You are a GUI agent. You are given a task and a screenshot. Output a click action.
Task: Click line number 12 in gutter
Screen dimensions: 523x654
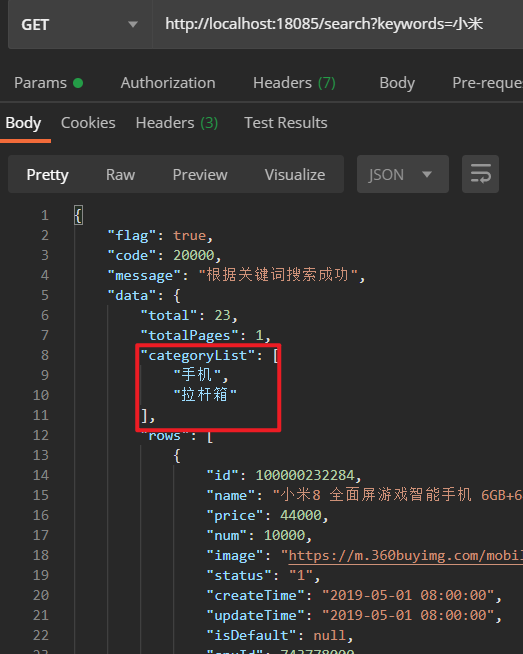pos(41,435)
